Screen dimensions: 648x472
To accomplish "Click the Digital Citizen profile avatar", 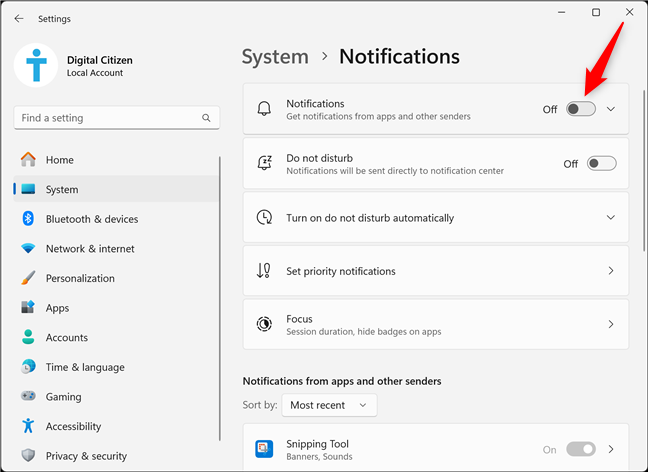I will click(36, 65).
